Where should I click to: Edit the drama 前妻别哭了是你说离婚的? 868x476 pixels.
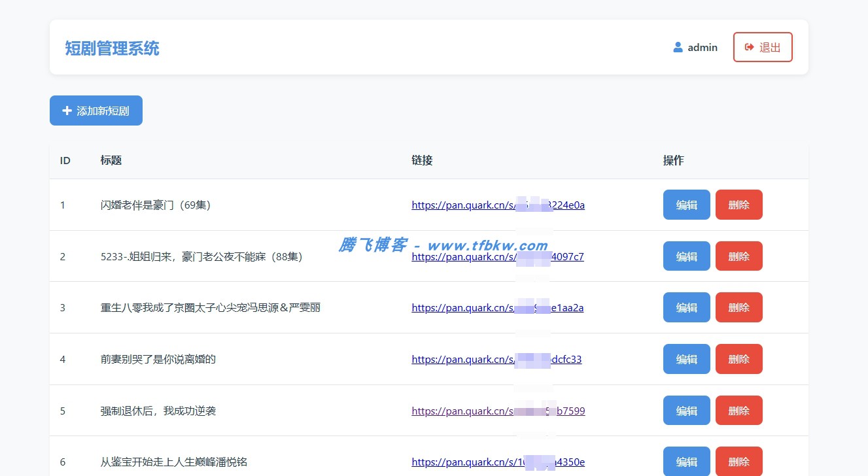click(686, 359)
